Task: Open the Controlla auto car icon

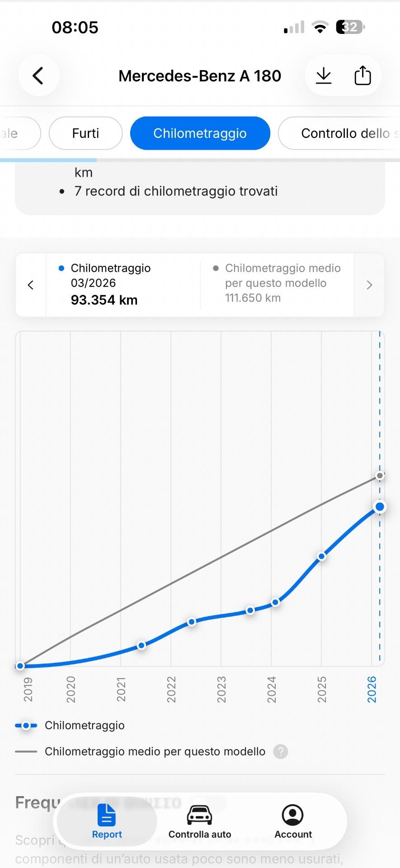Action: coord(199,815)
